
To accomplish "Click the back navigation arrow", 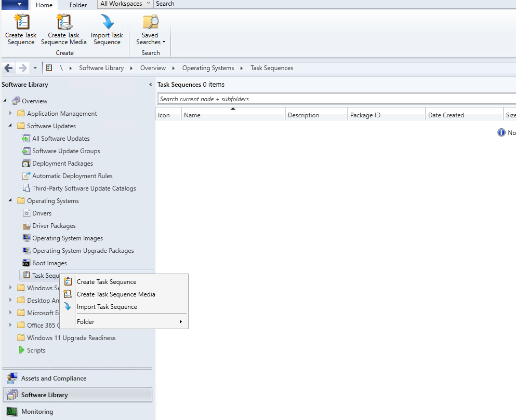I will [x=9, y=68].
